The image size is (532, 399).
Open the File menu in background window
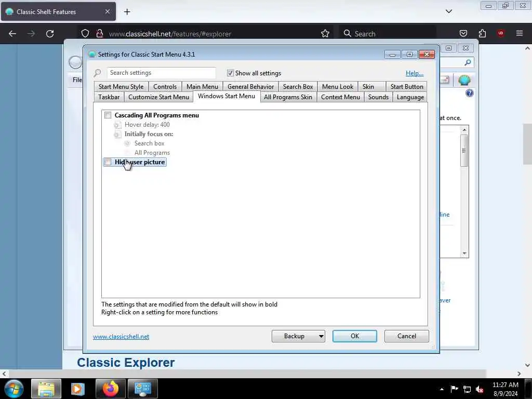(77, 79)
